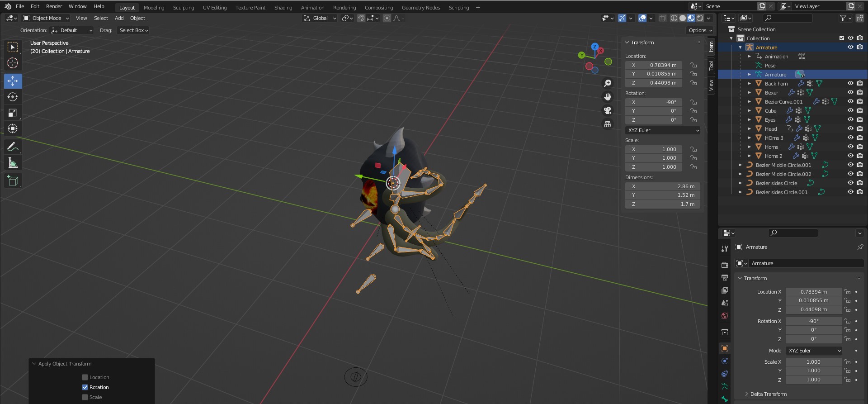This screenshot has width=868, height=404.
Task: Open the Add menu in viewport header
Action: [x=119, y=18]
